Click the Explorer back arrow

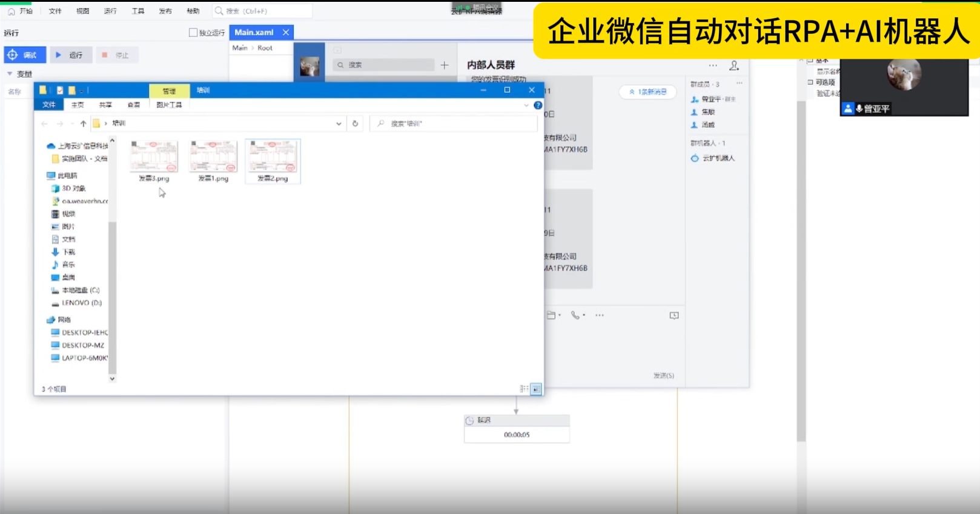pyautogui.click(x=44, y=124)
